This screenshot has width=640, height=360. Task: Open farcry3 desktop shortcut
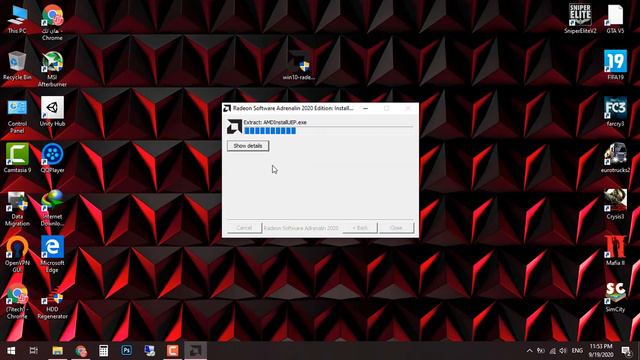[615, 112]
